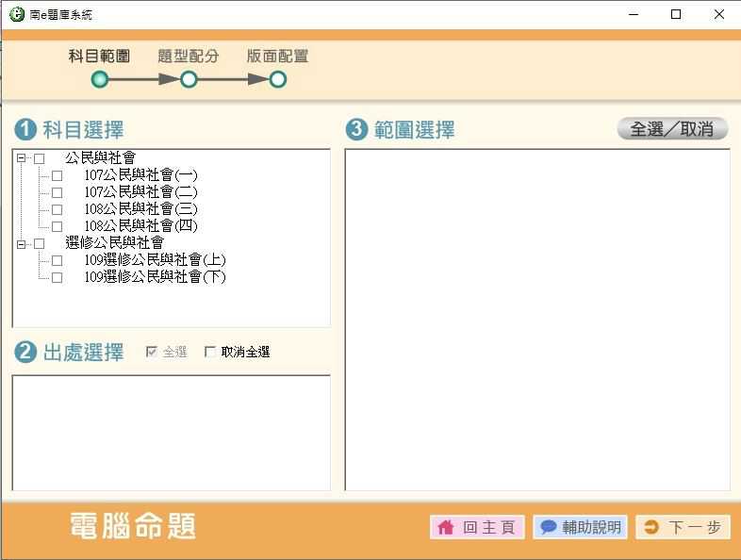Click inside the 範圍選擇 list panel

(537, 320)
